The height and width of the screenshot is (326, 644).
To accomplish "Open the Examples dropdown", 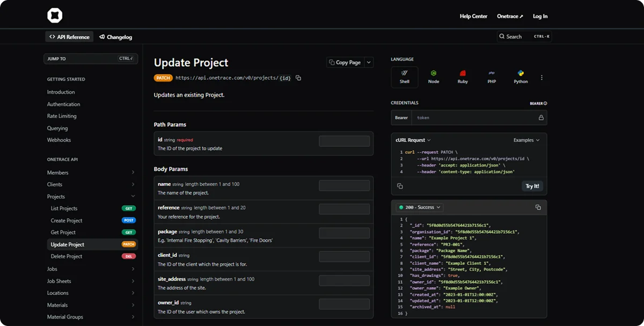I will [526, 140].
